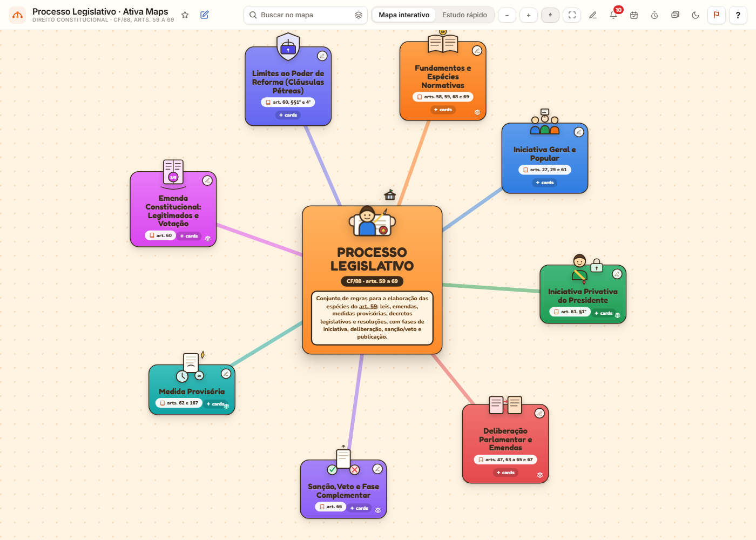Follow the underlined art. 59 link in description
This screenshot has width=756, height=540.
(368, 306)
